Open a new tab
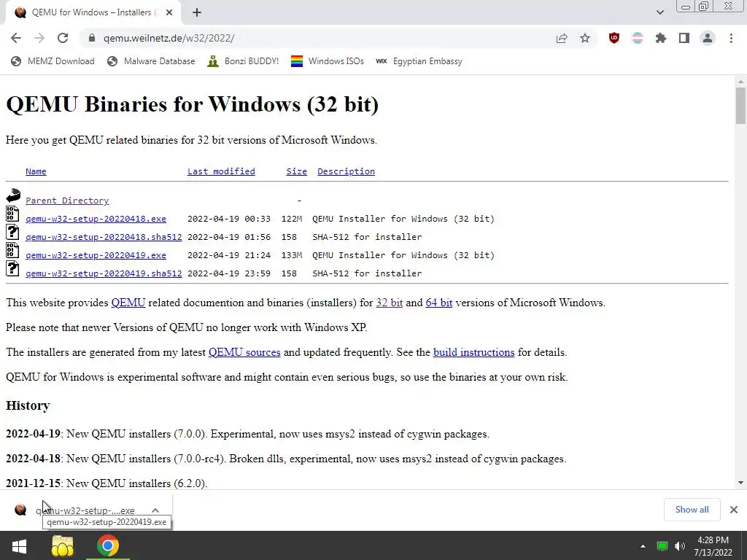The width and height of the screenshot is (747, 560). pyautogui.click(x=197, y=13)
